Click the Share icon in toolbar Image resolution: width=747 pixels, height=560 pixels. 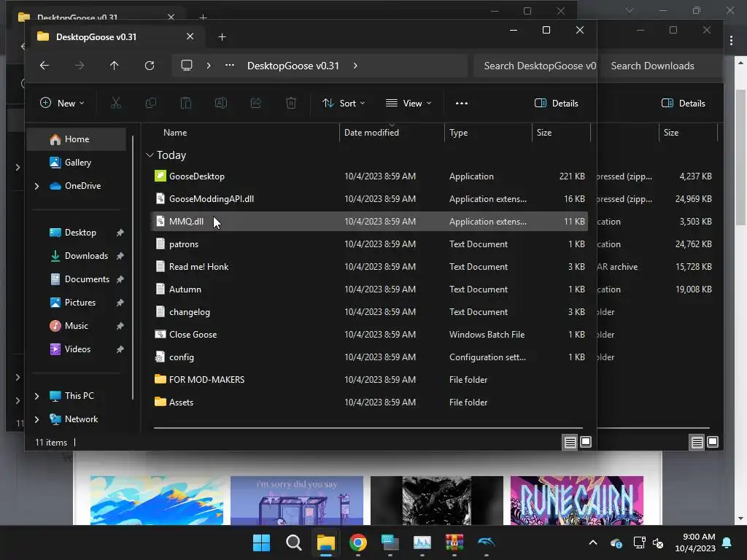(256, 103)
